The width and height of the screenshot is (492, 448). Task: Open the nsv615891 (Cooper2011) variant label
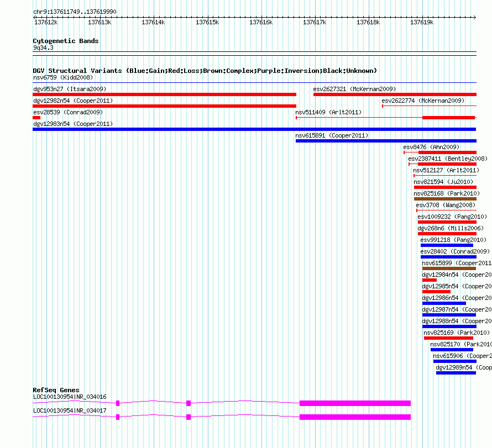[332, 135]
